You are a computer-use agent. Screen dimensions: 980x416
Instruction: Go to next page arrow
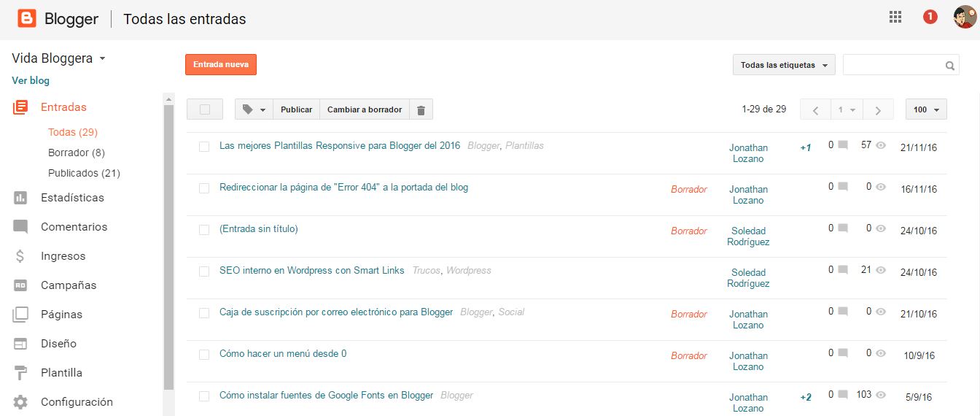[x=878, y=110]
